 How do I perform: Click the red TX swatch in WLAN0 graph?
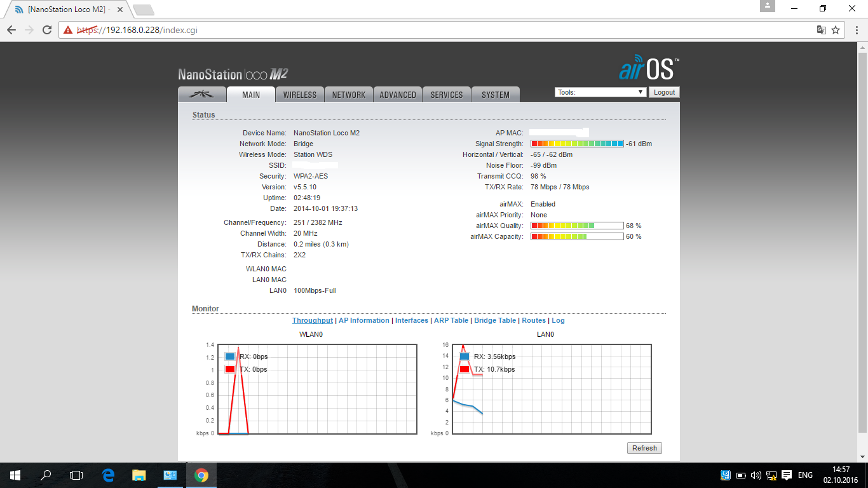tap(230, 369)
